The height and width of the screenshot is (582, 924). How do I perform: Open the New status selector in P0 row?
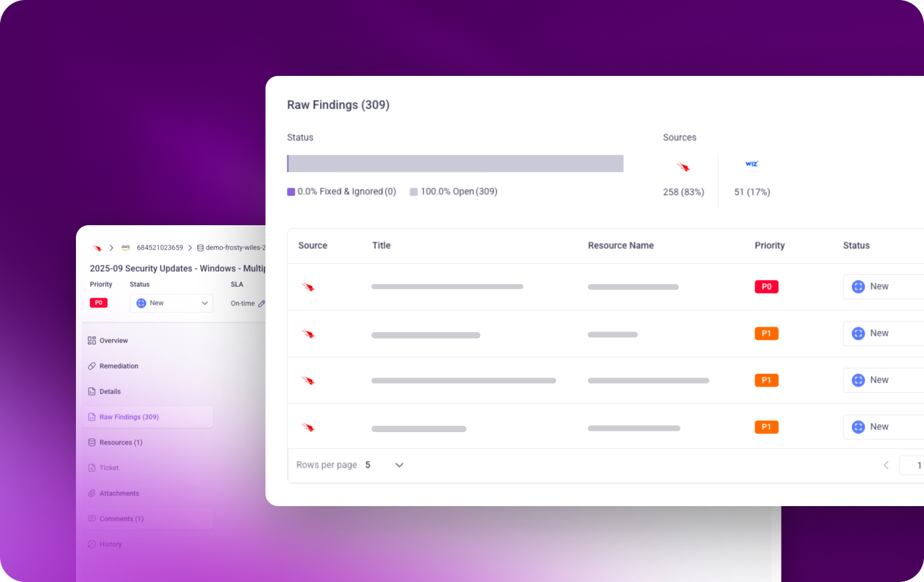point(883,287)
